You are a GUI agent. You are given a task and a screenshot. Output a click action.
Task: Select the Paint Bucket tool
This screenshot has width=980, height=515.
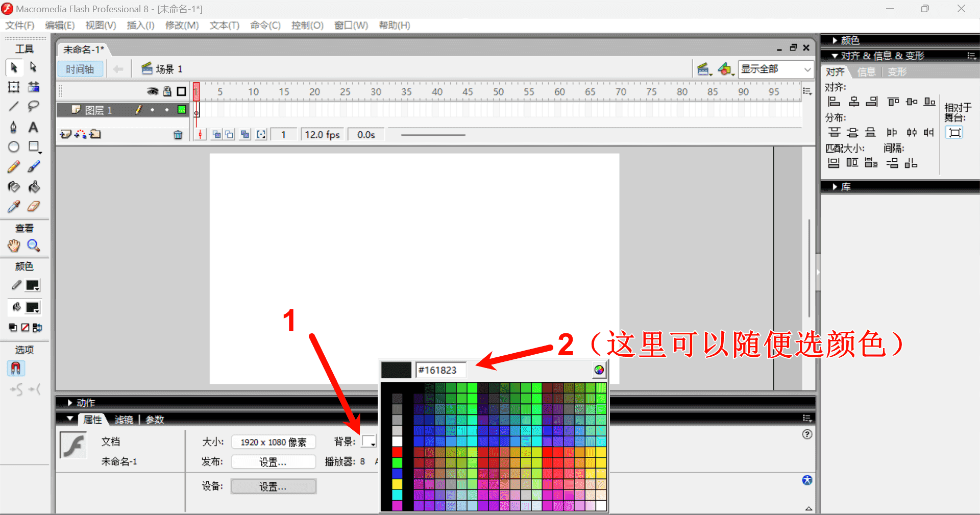34,187
